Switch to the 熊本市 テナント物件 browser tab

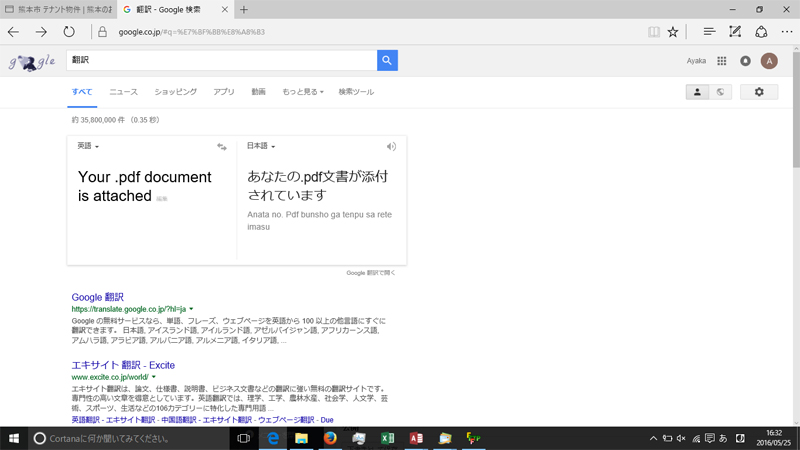[x=59, y=10]
